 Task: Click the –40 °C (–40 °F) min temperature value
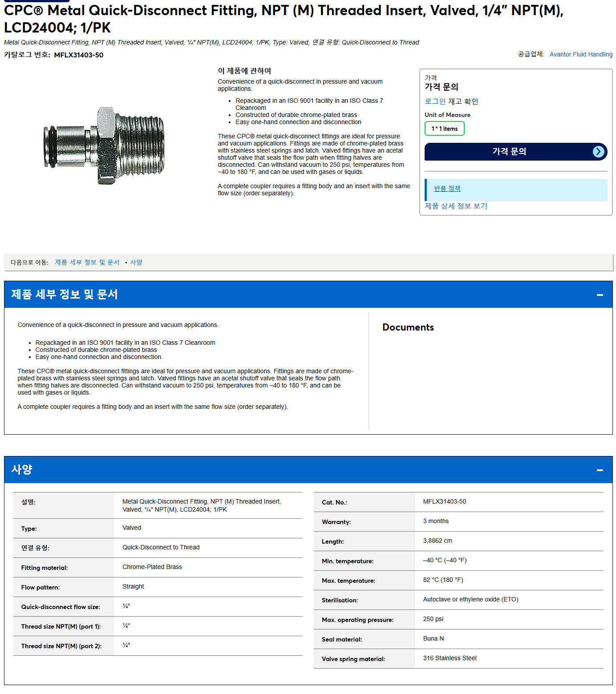[x=445, y=560]
